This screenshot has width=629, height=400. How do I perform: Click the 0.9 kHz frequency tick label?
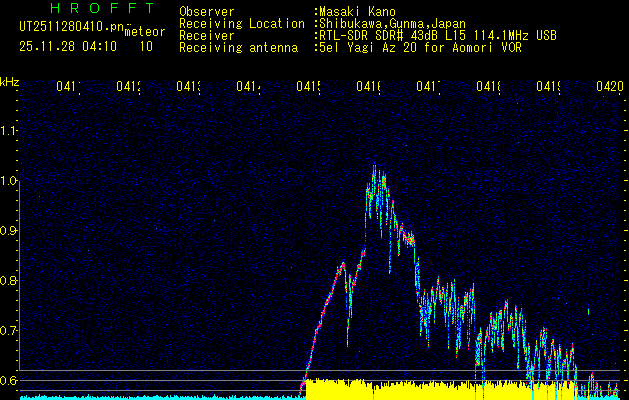pos(10,230)
